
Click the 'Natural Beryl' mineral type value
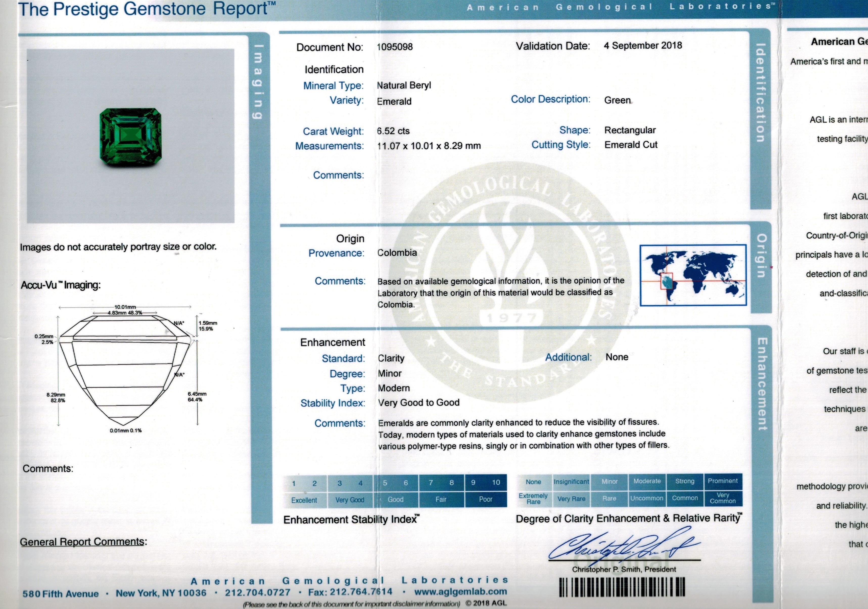pos(404,85)
